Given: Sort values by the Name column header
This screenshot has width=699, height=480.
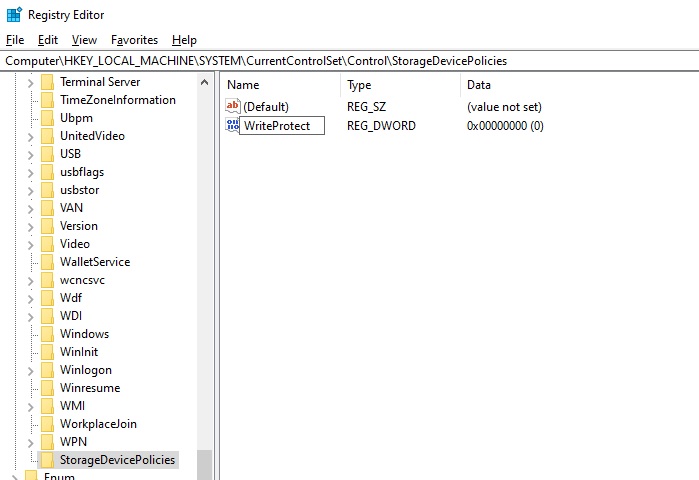Looking at the screenshot, I should [280, 85].
